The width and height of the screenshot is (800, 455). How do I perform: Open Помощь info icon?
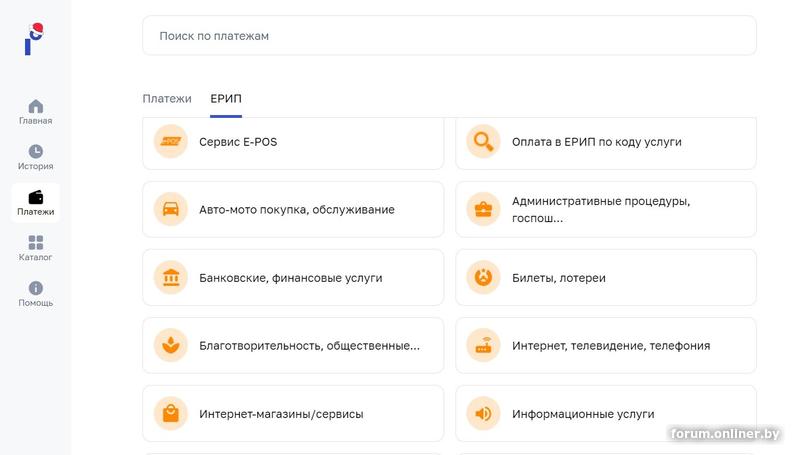36,288
